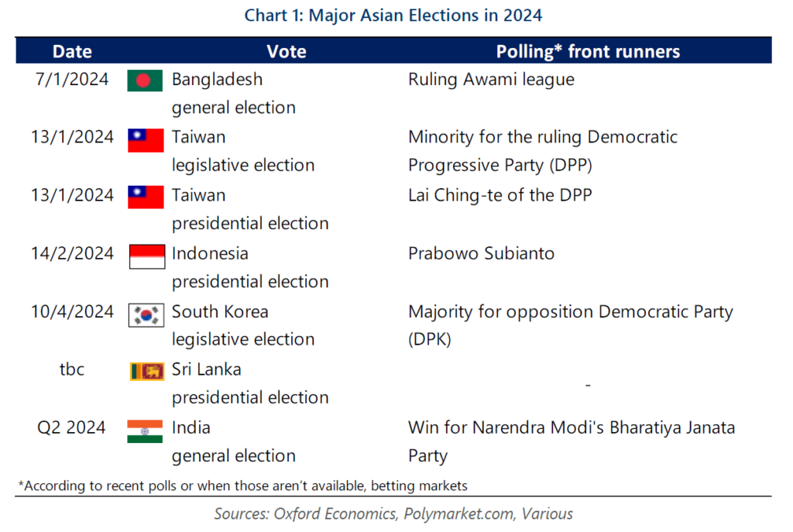Click the Bangladesh flag icon
Viewport: 793px width, 532px height.
[145, 81]
